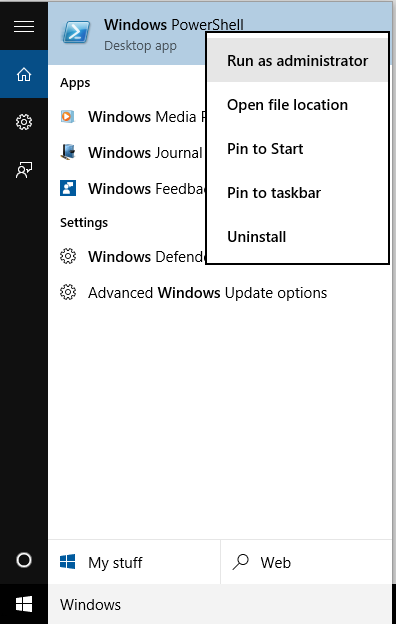Choose Uninstall from context menu

coord(297,237)
